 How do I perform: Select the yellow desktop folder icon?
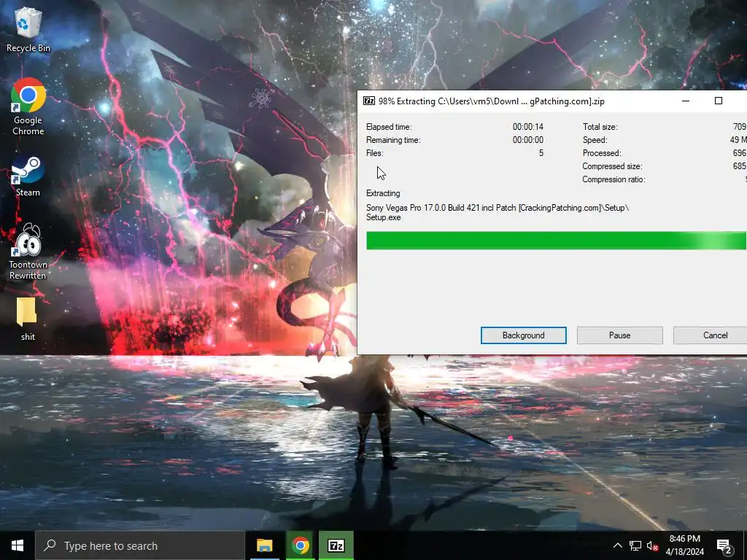coord(27,312)
